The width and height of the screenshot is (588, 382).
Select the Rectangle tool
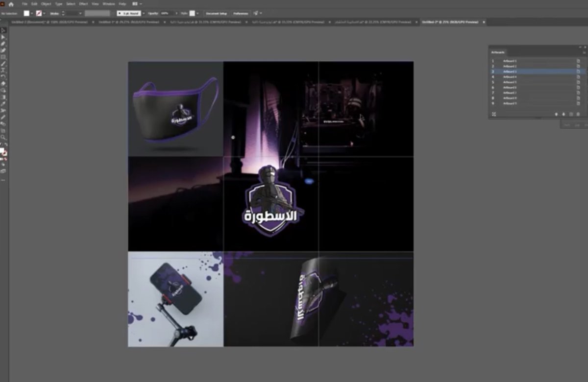pyautogui.click(x=4, y=57)
